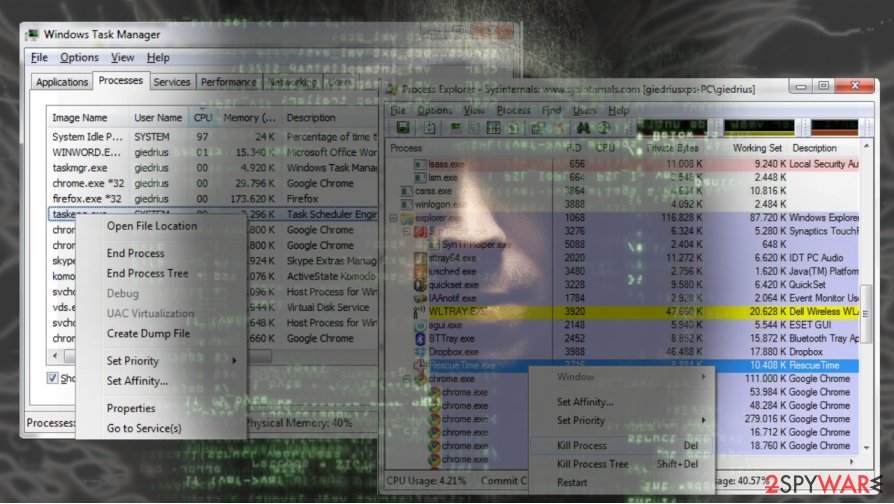
Task: Select Create Dump File menu entry
Action: [148, 334]
